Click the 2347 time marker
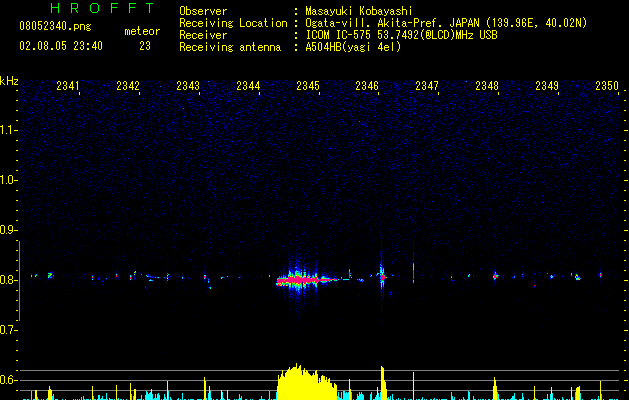 [x=427, y=85]
